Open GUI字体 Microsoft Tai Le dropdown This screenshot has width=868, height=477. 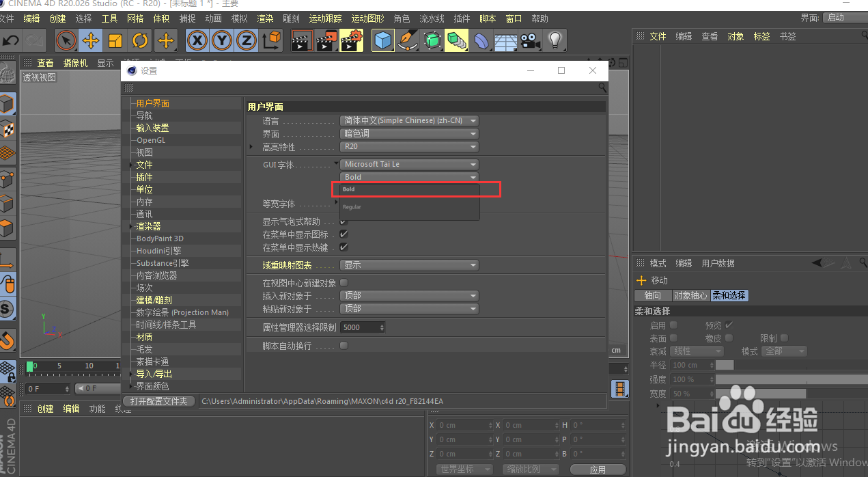[409, 165]
